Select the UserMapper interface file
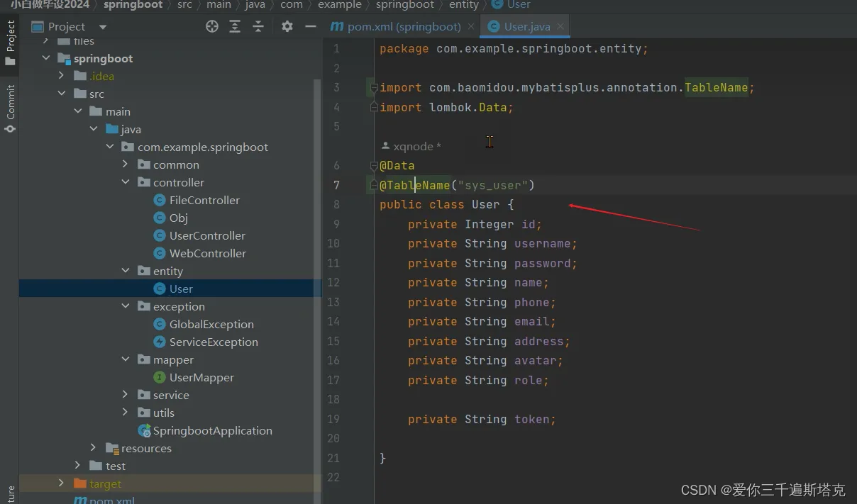 tap(201, 377)
